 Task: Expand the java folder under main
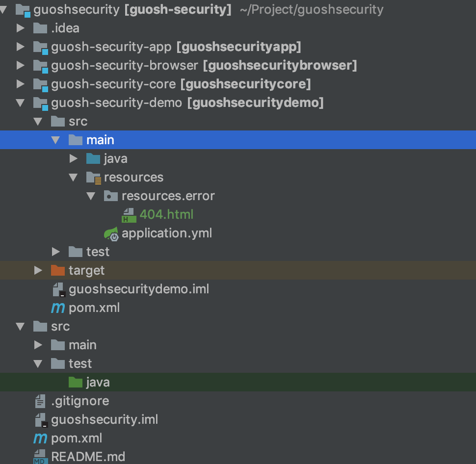(73, 158)
